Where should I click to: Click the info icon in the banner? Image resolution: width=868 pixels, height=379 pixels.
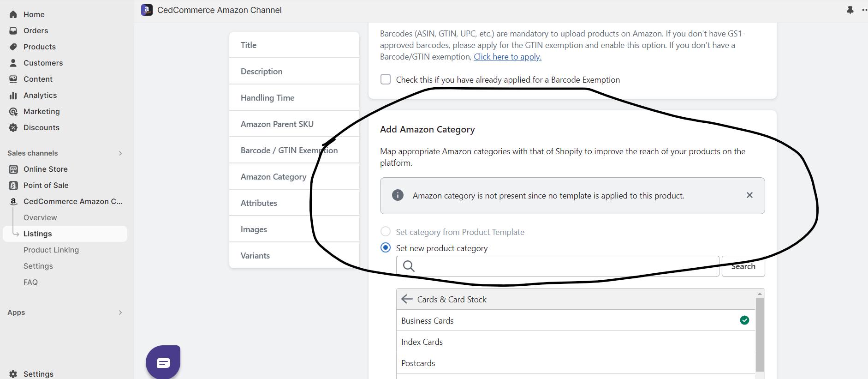pos(398,195)
